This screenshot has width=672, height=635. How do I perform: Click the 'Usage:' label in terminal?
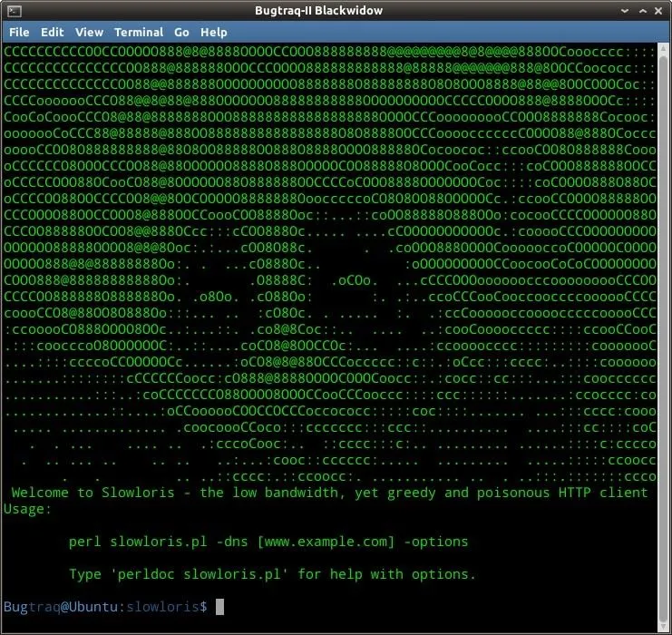click(x=27, y=509)
